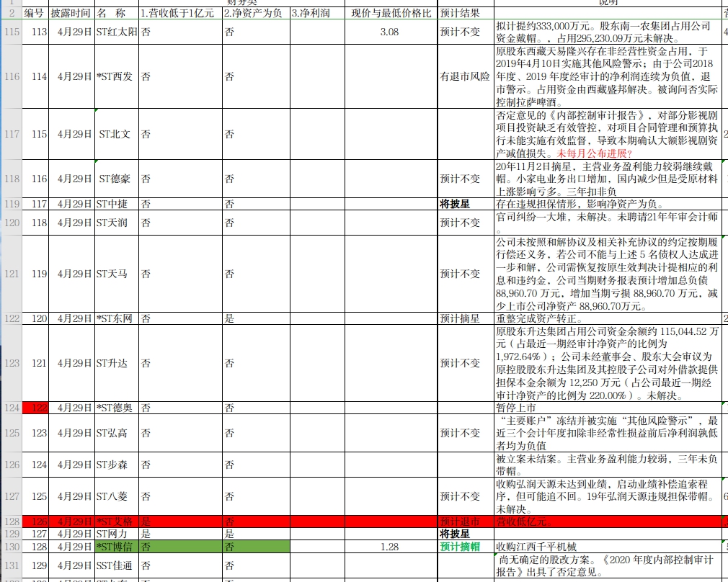Select cell ST天润

[117, 223]
